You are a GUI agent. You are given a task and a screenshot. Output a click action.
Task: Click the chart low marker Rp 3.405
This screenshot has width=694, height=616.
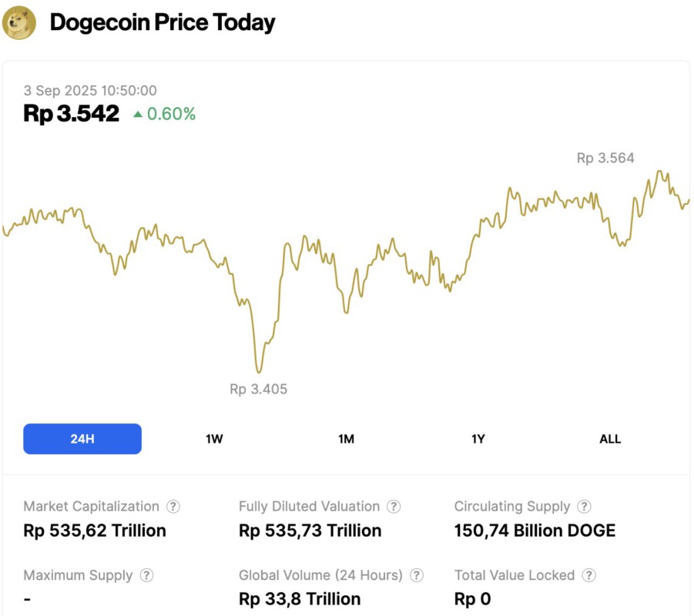click(x=258, y=389)
